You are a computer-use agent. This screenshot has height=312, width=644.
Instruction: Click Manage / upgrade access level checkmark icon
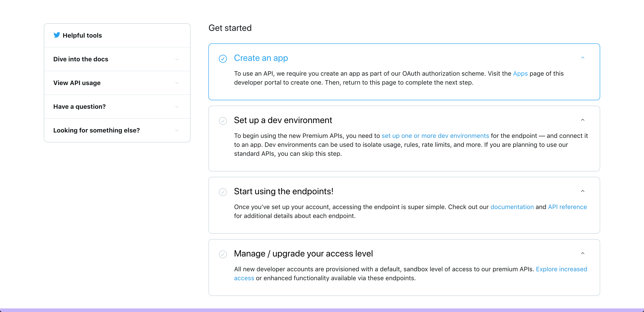(x=223, y=254)
